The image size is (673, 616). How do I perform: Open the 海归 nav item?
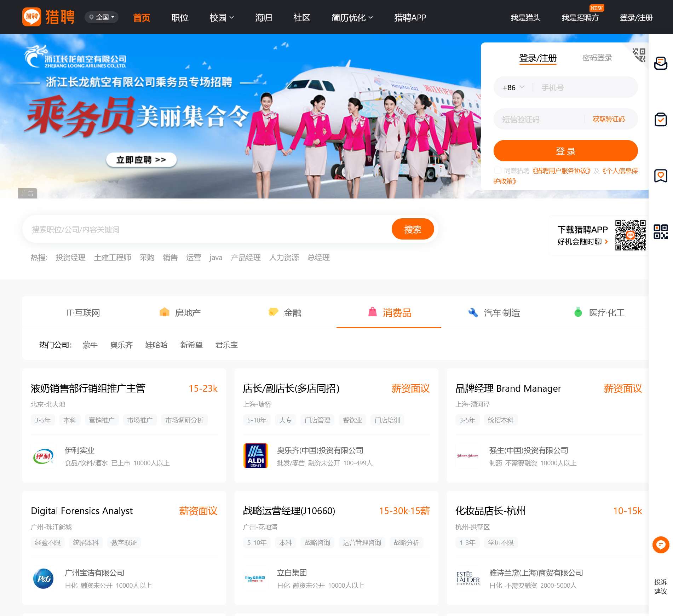pyautogui.click(x=264, y=17)
